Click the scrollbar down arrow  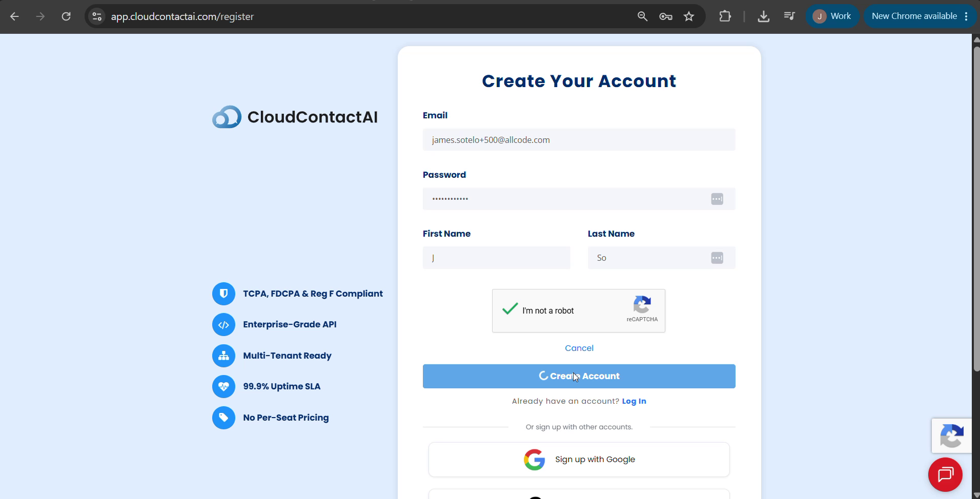[x=976, y=495]
